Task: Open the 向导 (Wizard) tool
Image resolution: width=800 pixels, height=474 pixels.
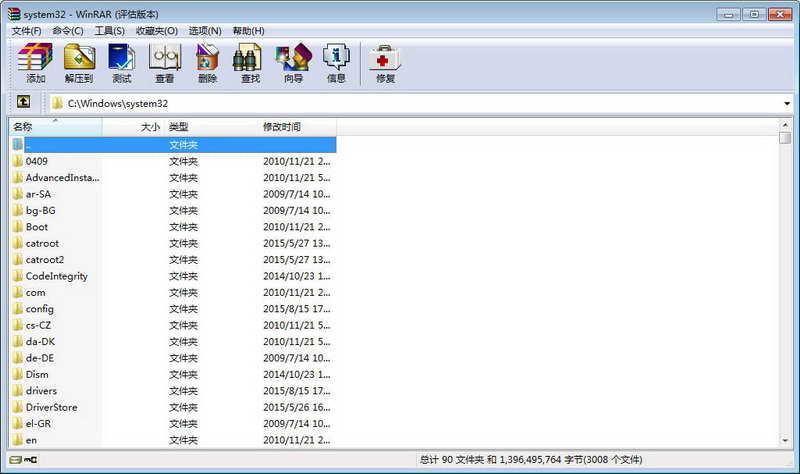Action: [x=293, y=63]
